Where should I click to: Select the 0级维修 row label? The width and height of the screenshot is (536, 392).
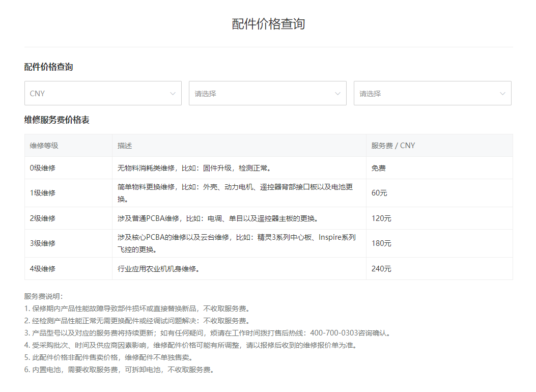(43, 168)
